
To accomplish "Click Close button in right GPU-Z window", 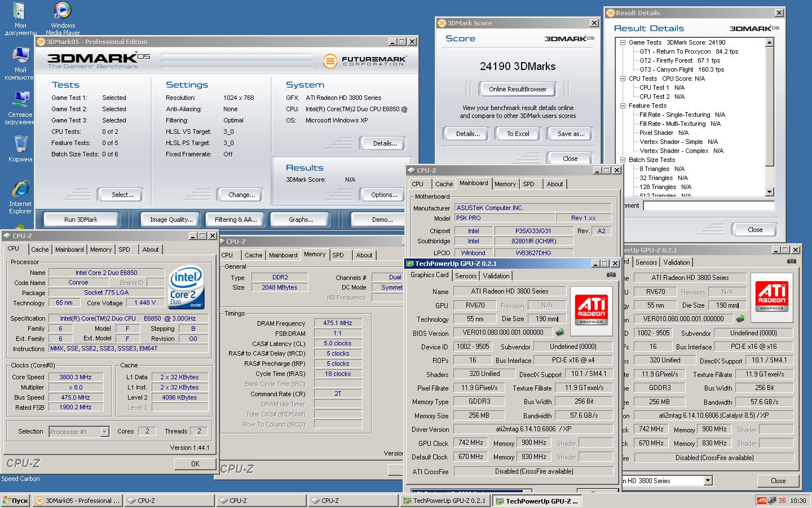I will click(x=778, y=481).
